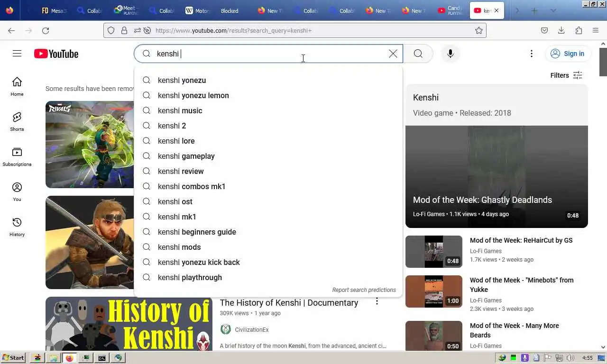Clear the search box with the X icon
The width and height of the screenshot is (607, 364).
393,54
